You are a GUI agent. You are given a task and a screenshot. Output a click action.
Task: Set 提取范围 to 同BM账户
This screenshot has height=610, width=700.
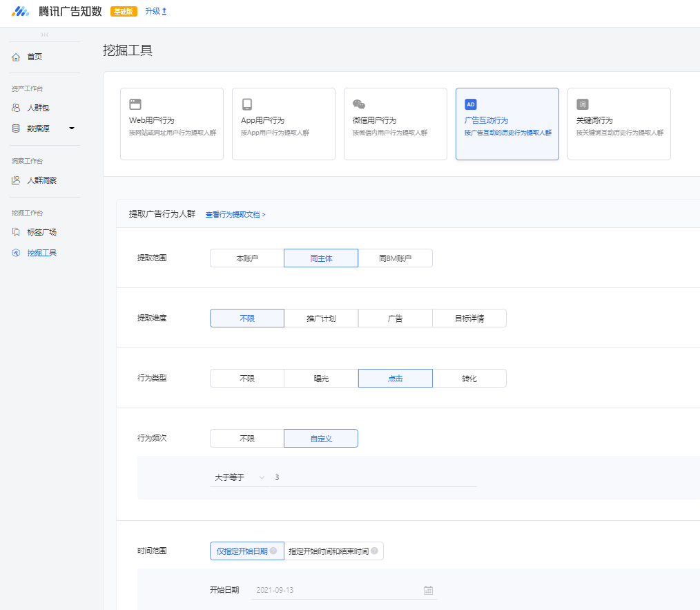395,258
